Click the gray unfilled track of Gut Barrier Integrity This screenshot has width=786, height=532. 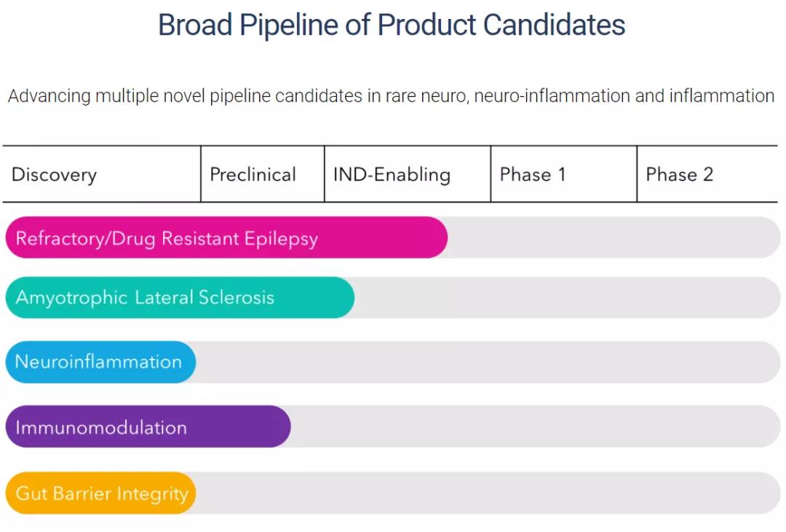coord(488,493)
